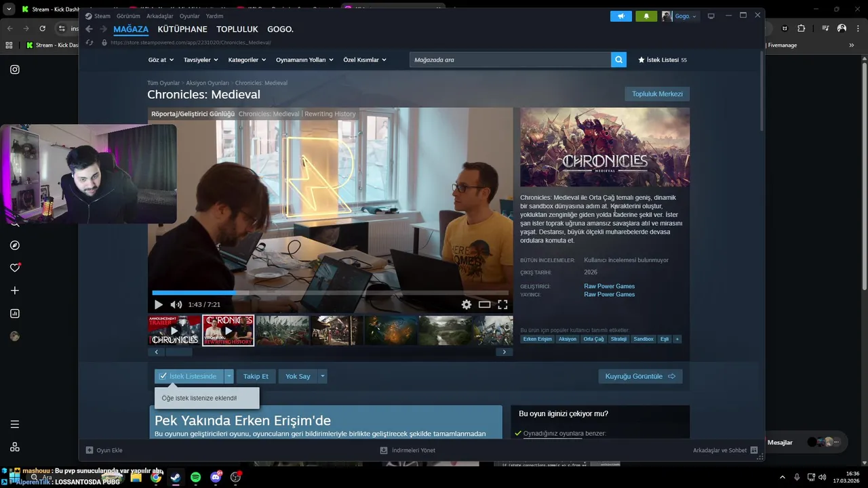
Task: Focus the Mağazada ara search field
Action: tap(510, 60)
